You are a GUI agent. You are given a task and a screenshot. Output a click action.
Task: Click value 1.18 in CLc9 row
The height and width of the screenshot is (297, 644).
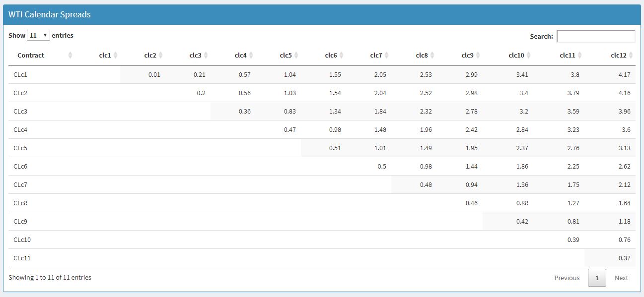tap(625, 221)
